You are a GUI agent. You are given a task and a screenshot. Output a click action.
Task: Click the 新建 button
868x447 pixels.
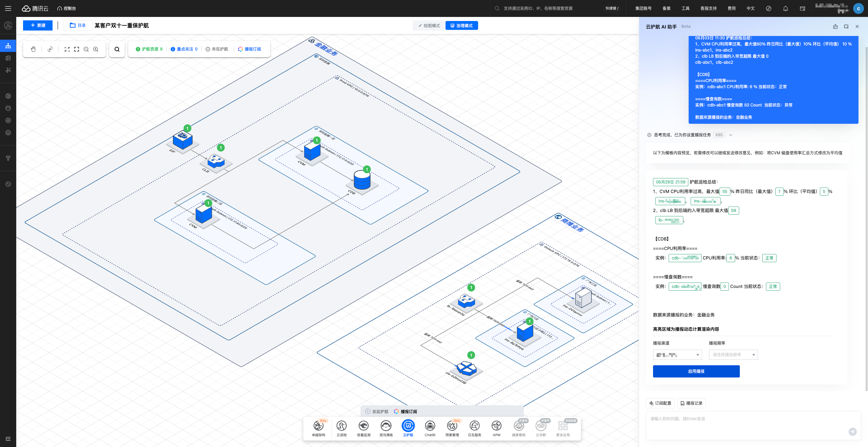(x=38, y=25)
